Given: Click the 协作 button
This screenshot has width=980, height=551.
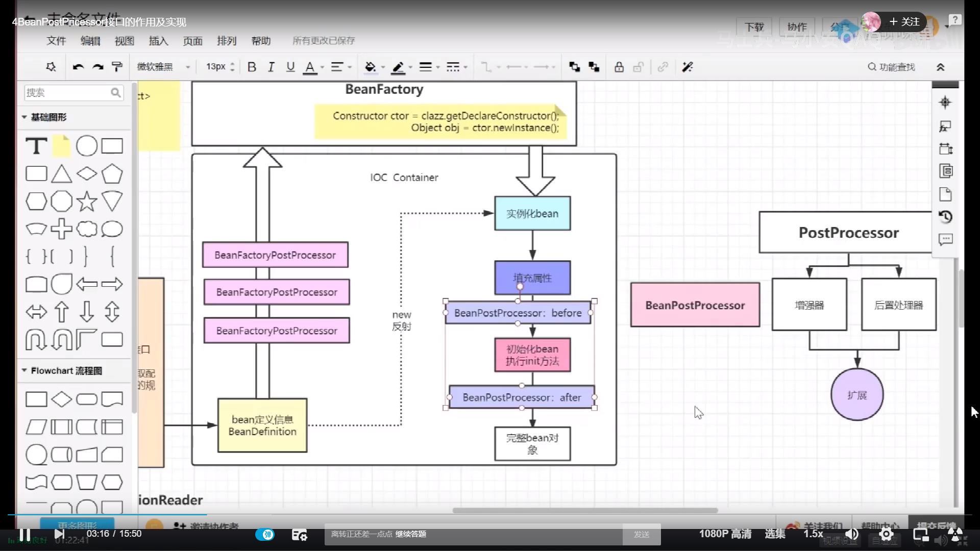Looking at the screenshot, I should coord(797,27).
